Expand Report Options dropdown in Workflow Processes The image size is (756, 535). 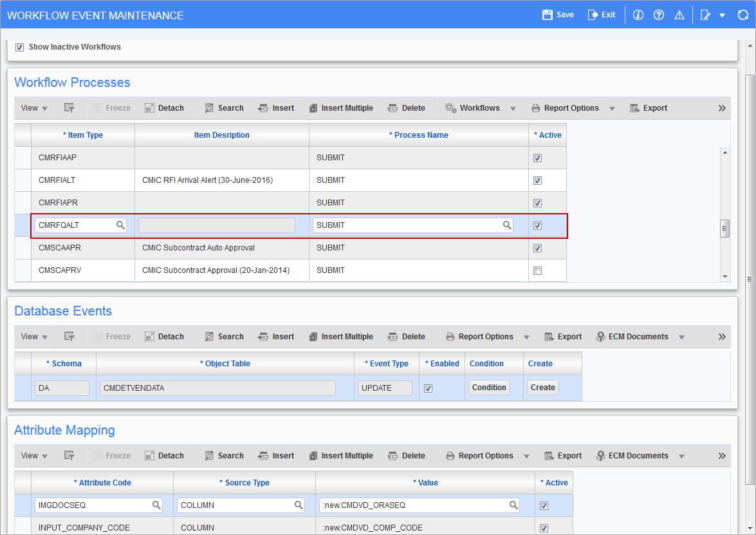(612, 109)
